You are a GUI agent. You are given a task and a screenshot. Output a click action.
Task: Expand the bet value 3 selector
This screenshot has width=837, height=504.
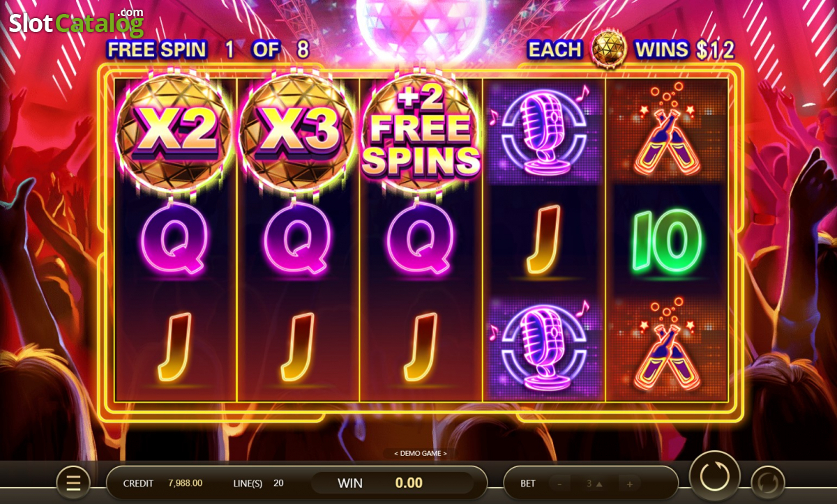(594, 483)
